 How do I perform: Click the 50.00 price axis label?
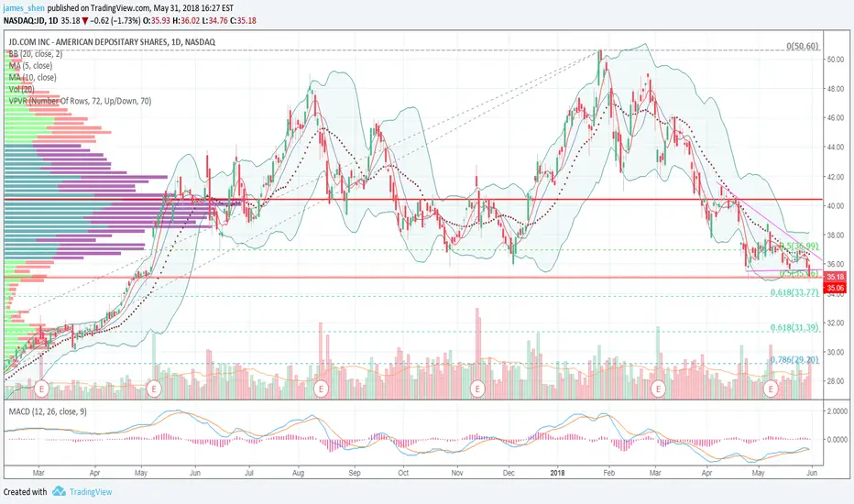click(x=836, y=60)
